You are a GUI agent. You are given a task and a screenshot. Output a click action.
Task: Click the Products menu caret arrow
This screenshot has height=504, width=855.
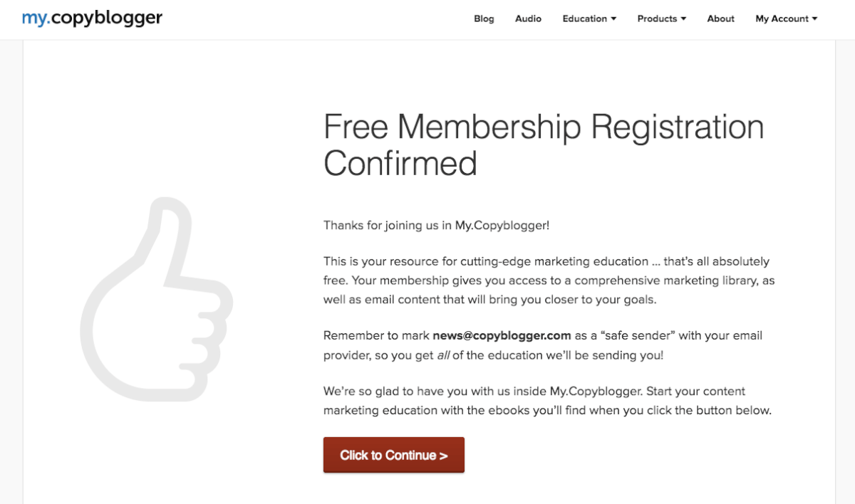(x=683, y=19)
